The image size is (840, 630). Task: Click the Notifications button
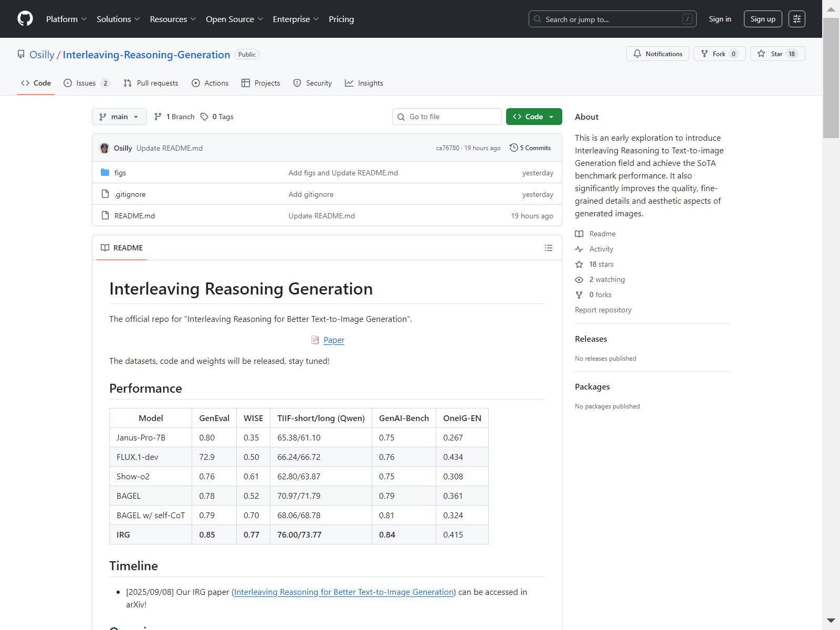point(658,54)
